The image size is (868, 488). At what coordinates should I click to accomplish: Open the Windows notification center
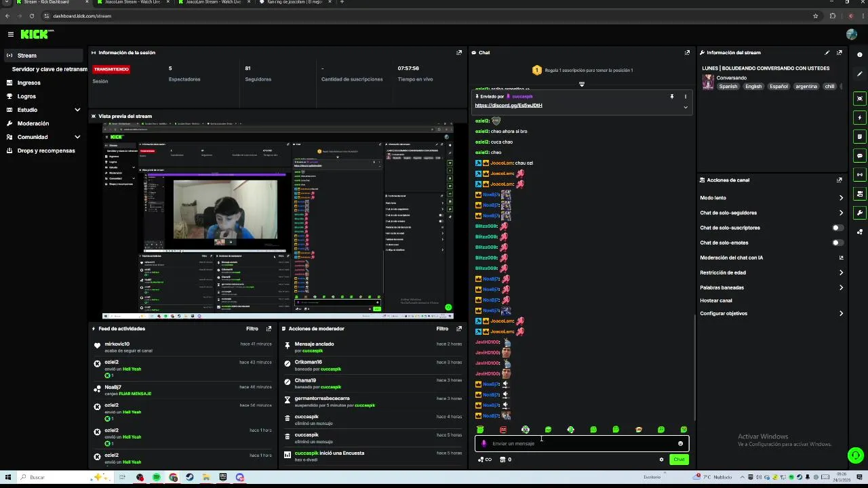point(860,477)
